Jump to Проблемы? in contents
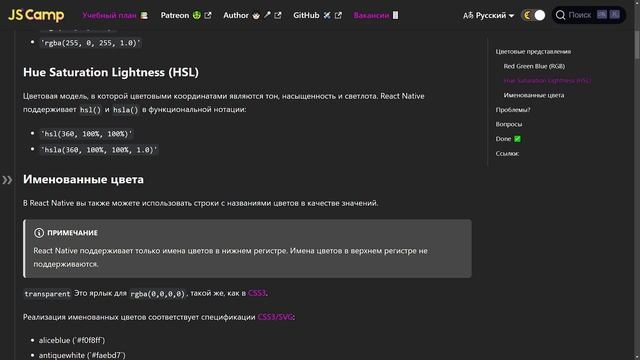The width and height of the screenshot is (640, 360). tap(513, 110)
